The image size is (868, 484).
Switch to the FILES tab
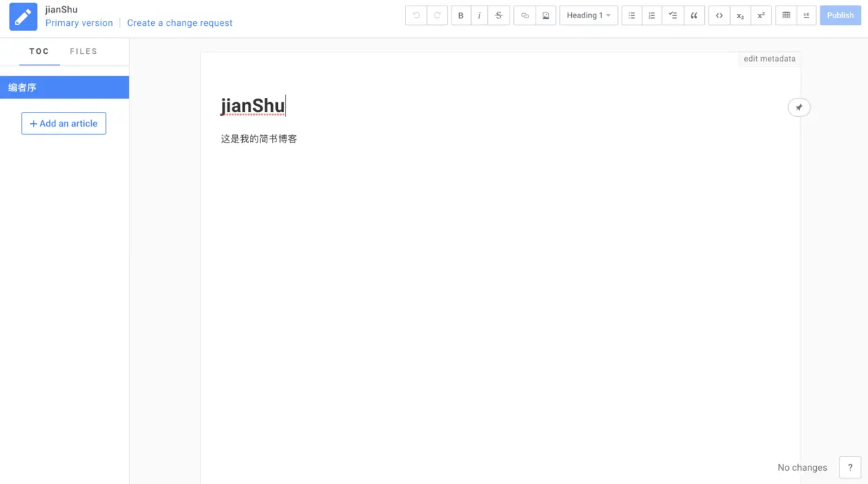tap(83, 51)
